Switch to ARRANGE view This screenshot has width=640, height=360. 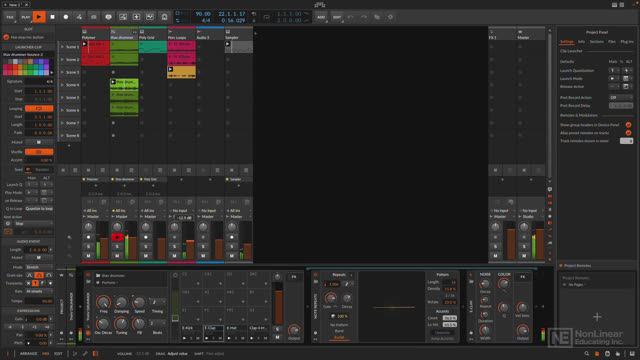(29, 354)
